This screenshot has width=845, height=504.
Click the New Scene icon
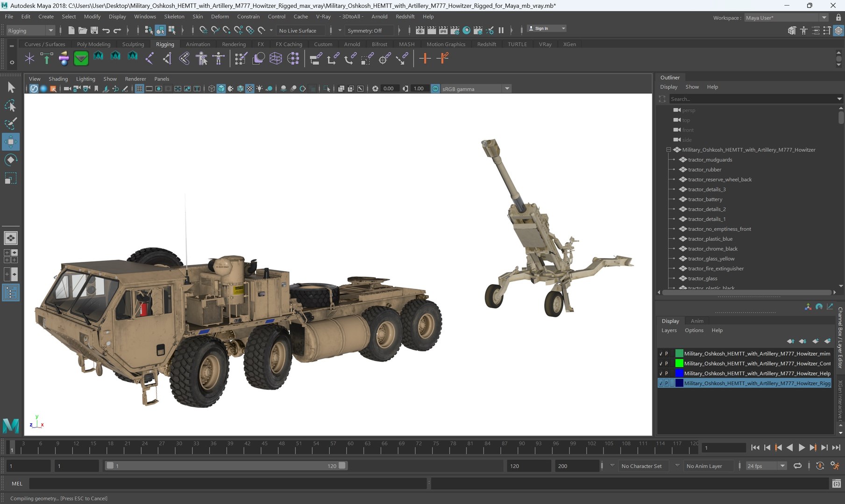pyautogui.click(x=71, y=30)
